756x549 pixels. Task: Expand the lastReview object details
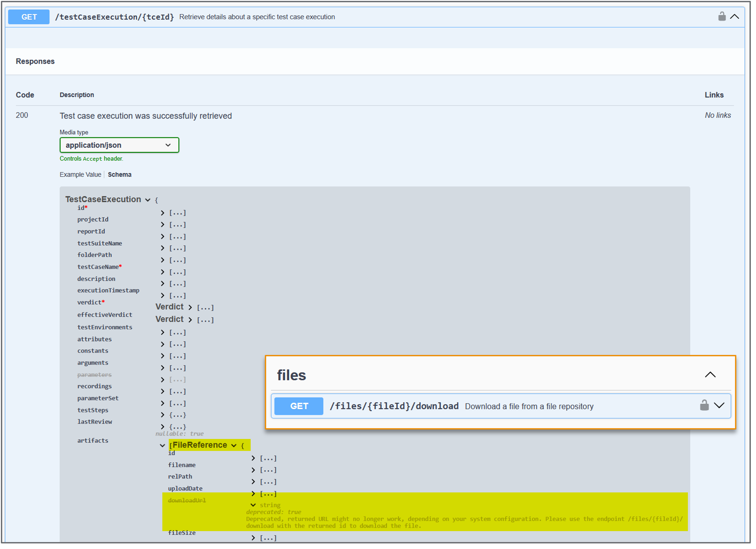click(x=162, y=426)
